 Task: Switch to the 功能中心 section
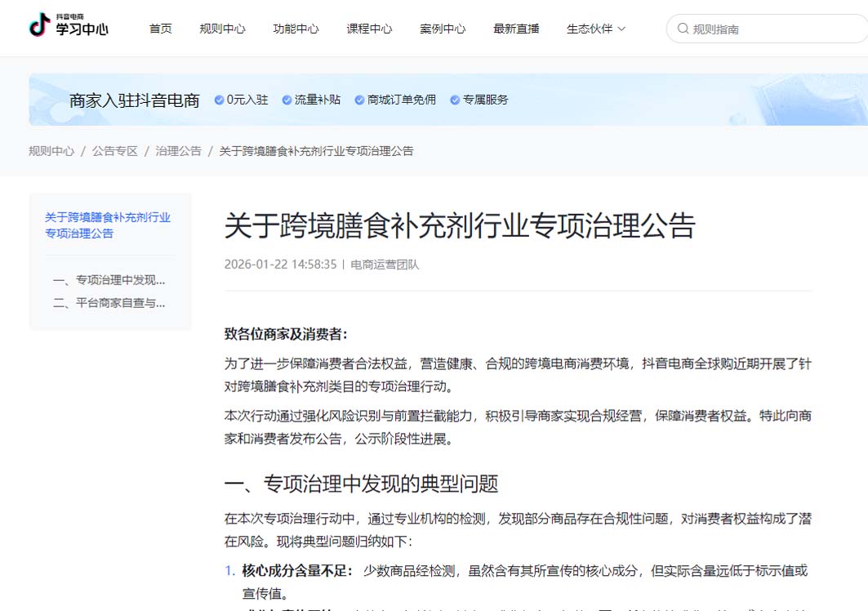(x=296, y=27)
